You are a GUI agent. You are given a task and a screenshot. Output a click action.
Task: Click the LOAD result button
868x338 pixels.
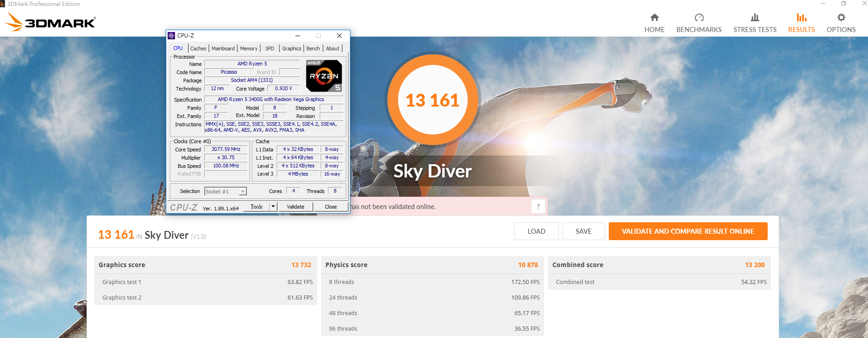(536, 231)
